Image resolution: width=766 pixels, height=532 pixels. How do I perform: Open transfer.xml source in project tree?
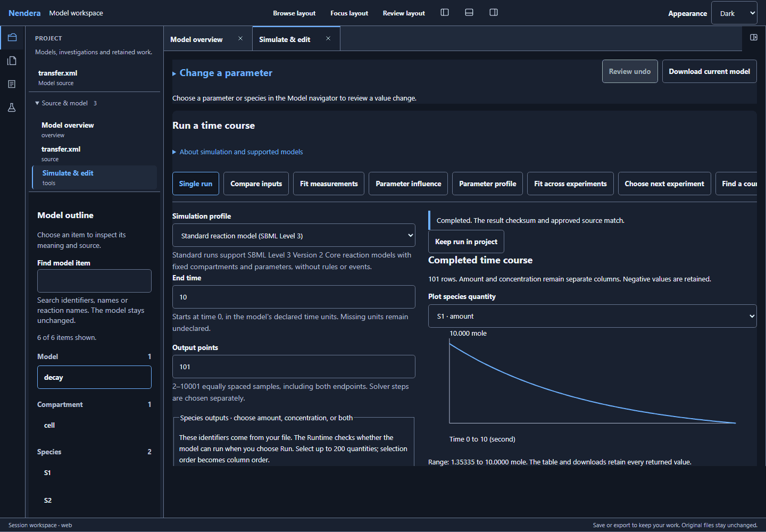click(95, 154)
